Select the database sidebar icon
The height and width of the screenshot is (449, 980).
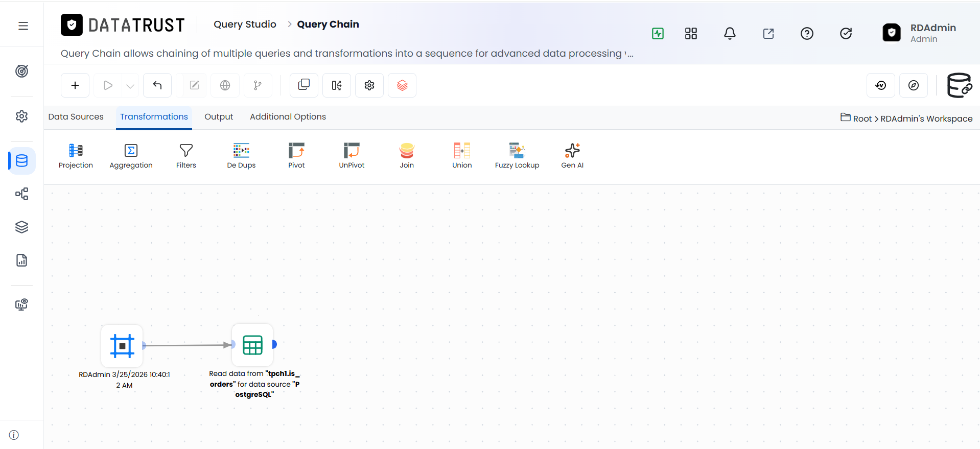pos(22,161)
